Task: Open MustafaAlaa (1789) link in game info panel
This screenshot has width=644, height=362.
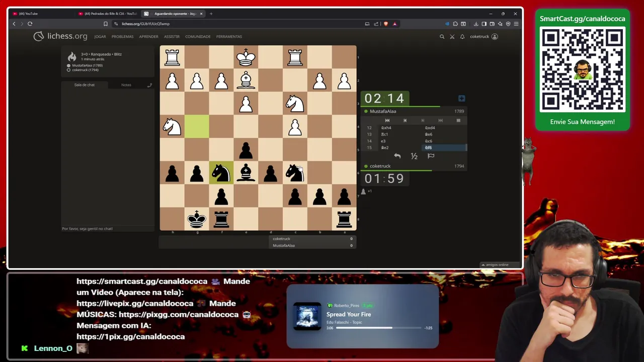Action: click(x=87, y=65)
